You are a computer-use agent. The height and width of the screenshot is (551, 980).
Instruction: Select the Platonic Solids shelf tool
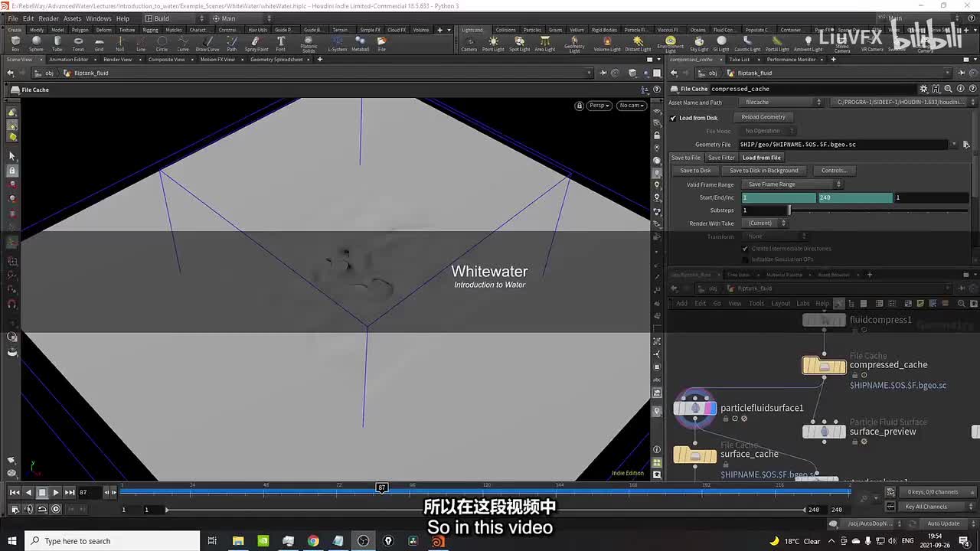coord(309,44)
